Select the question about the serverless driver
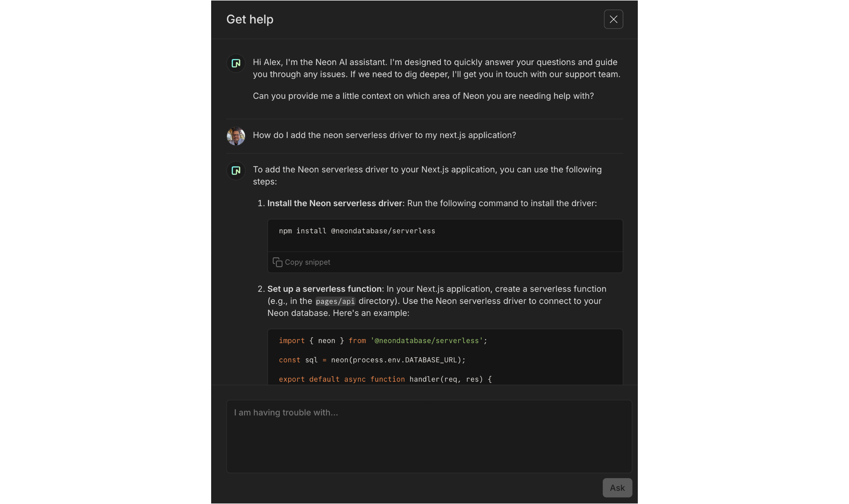This screenshot has width=849, height=504. (384, 135)
